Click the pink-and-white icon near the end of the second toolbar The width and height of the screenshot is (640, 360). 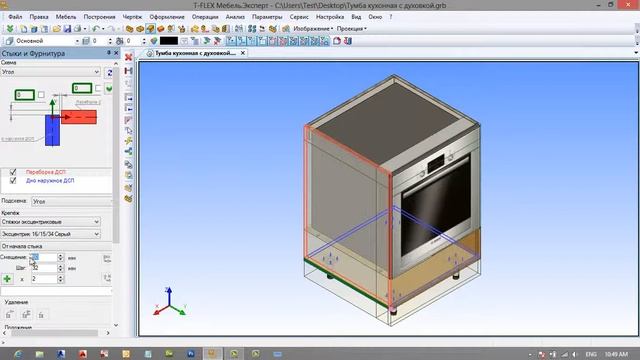pos(337,41)
